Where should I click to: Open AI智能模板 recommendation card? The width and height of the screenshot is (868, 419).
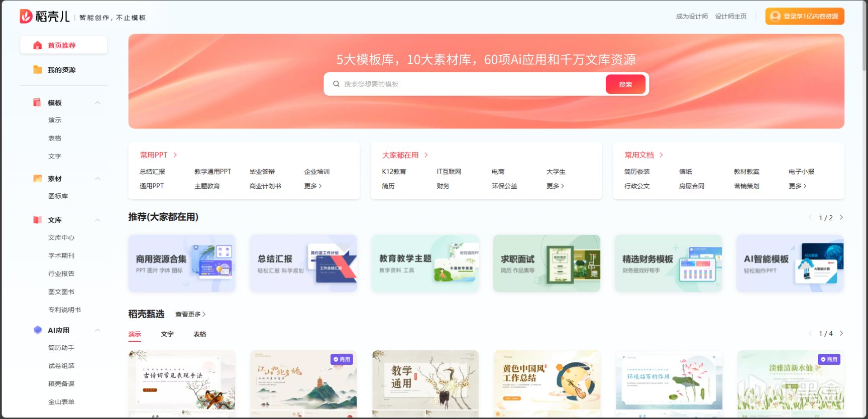coord(790,263)
